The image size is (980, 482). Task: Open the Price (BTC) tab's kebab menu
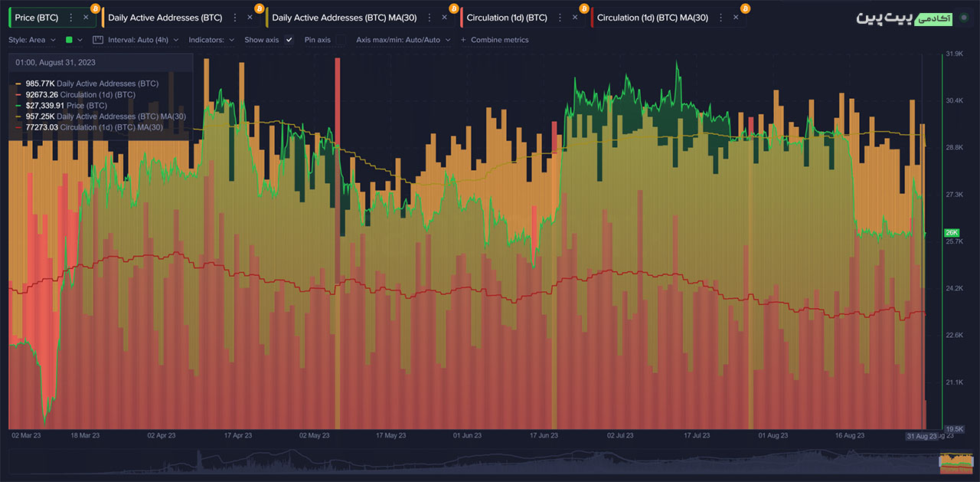tap(71, 17)
